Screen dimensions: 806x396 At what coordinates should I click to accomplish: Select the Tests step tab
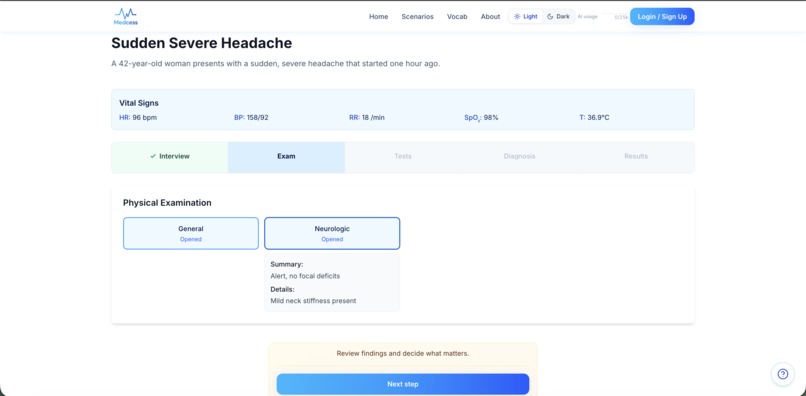(403, 157)
